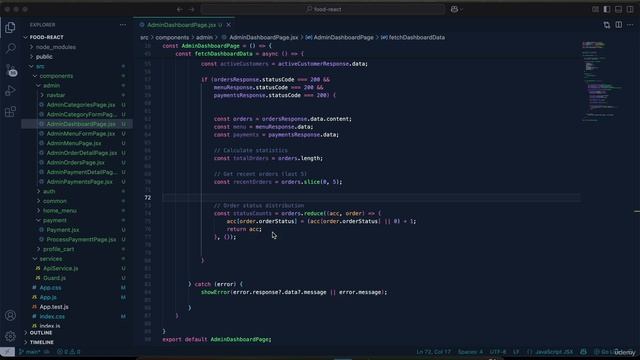Click the Ln 72, Col 17 cursor position

pos(433,351)
